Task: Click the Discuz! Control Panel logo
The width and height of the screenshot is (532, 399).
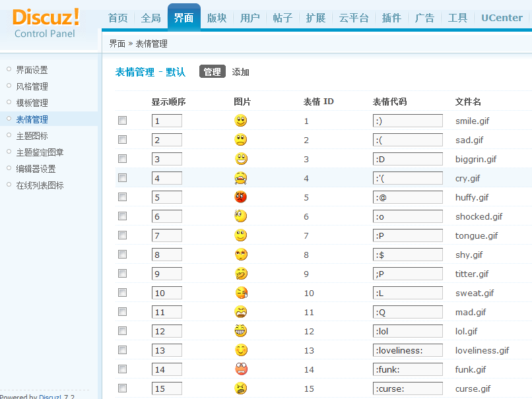Action: 46,23
